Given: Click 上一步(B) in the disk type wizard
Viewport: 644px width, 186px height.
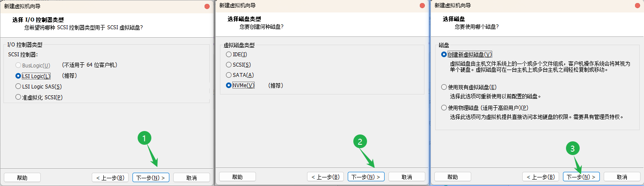Looking at the screenshot, I should click(325, 177).
